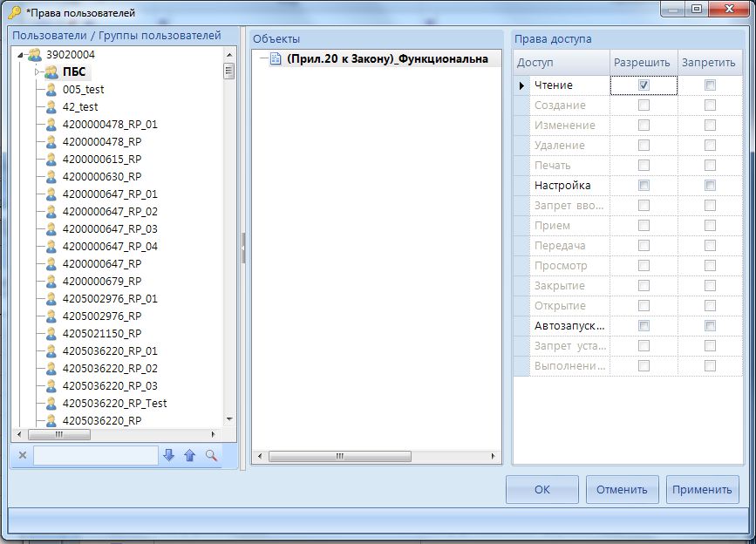
Task: Click the Применить button
Action: [x=702, y=489]
